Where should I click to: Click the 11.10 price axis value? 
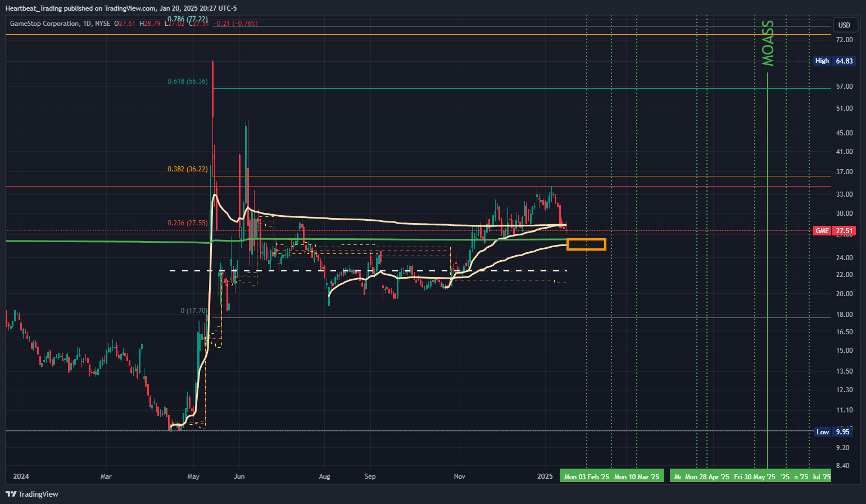[844, 410]
